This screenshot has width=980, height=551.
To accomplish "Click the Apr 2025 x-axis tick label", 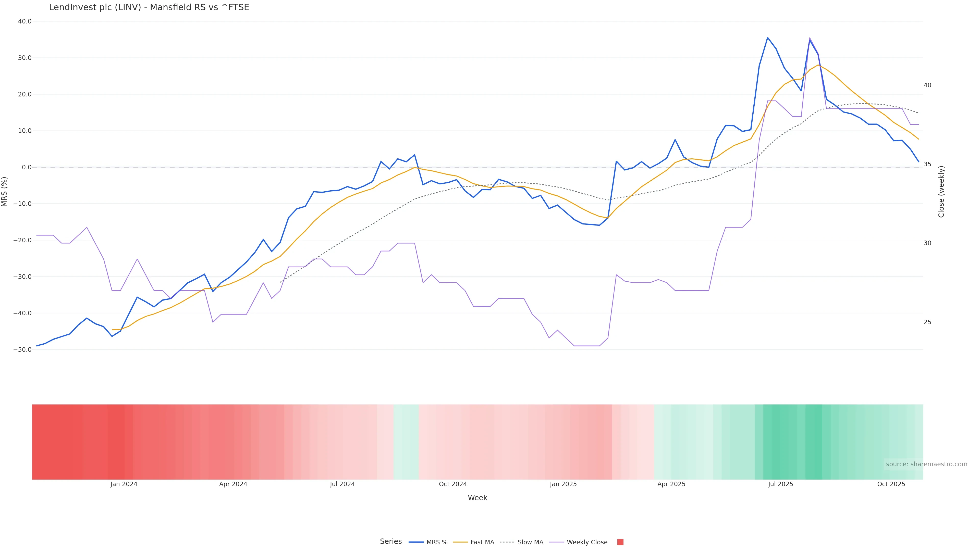I will (x=671, y=484).
